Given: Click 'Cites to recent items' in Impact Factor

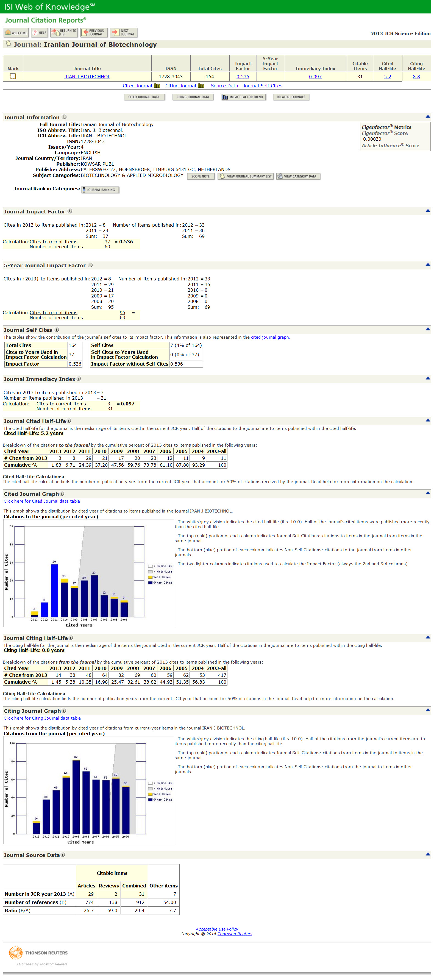Looking at the screenshot, I should 54,242.
